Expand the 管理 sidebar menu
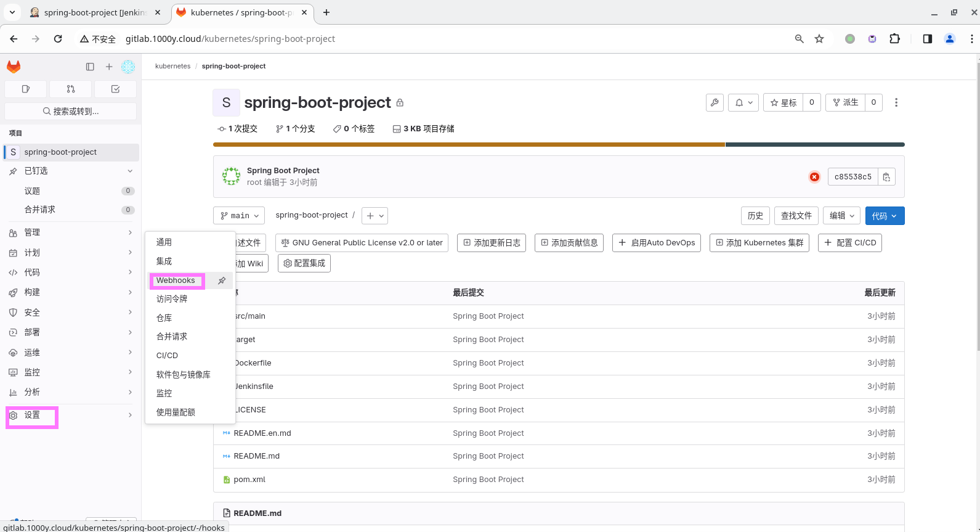Screen dimensions: 980x532 (71, 232)
